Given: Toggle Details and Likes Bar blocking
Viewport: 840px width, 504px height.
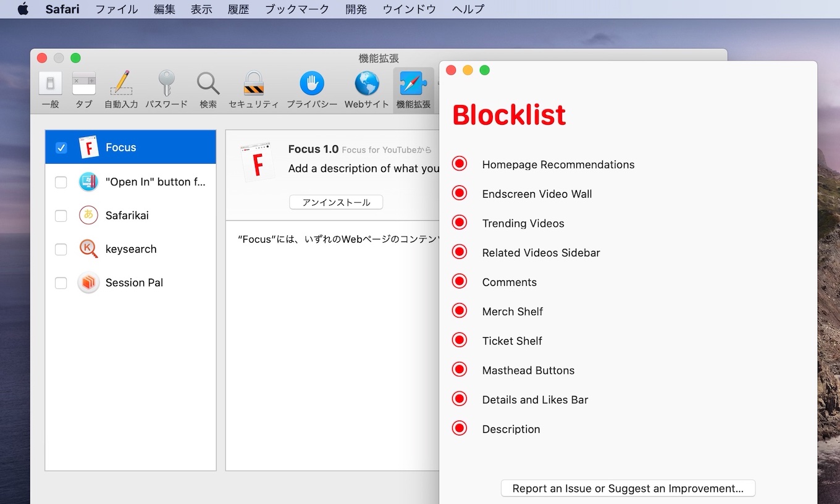Looking at the screenshot, I should tap(460, 399).
